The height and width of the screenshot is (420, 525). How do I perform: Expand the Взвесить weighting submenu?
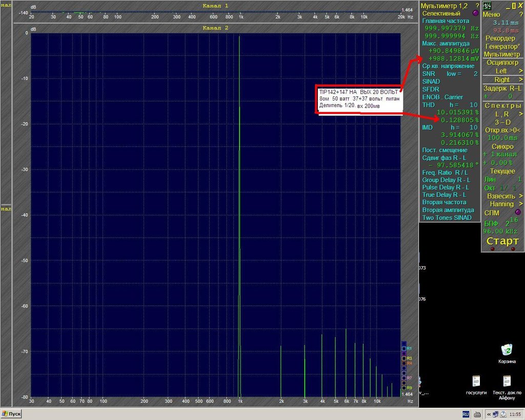click(x=521, y=196)
